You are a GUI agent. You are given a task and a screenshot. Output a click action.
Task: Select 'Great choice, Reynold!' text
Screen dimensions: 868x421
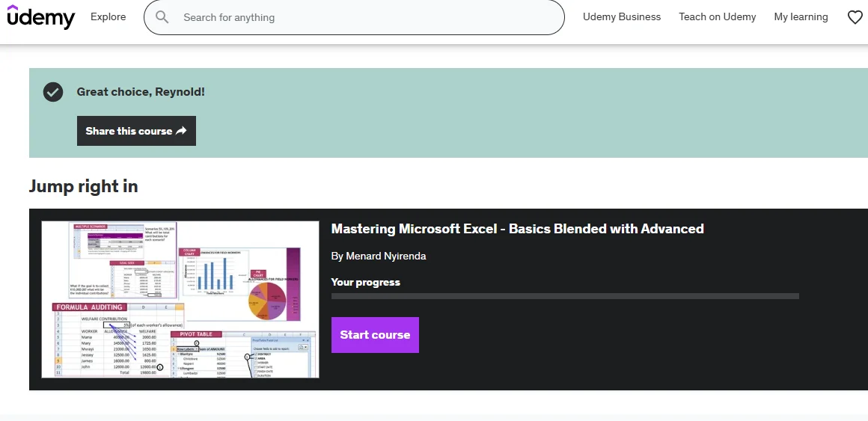click(141, 92)
